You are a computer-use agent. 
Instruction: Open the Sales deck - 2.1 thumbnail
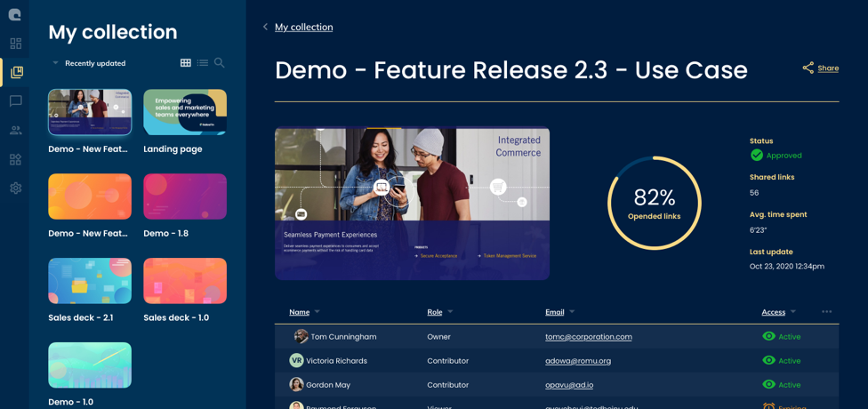(x=90, y=281)
